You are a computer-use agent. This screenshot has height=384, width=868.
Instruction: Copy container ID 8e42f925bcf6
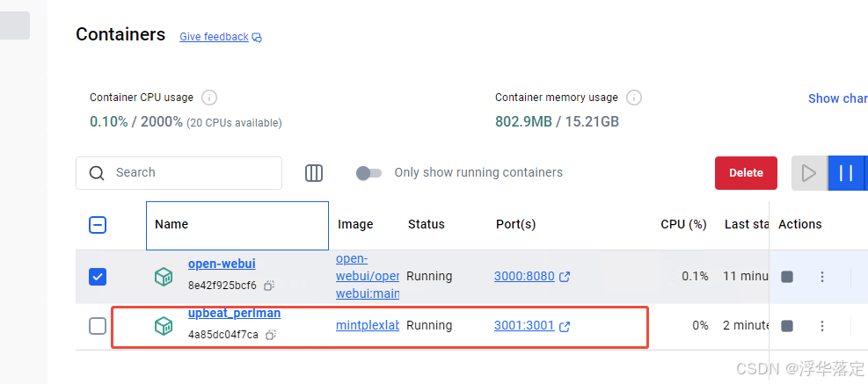(x=269, y=286)
